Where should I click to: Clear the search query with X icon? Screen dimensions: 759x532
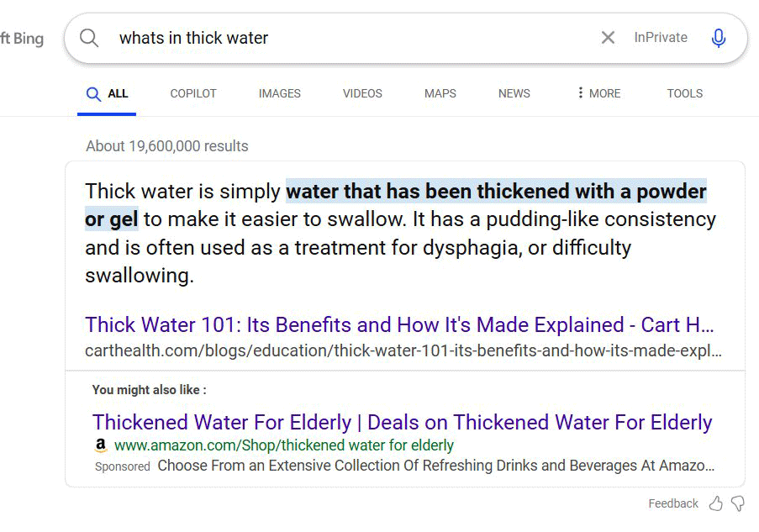pos(608,37)
